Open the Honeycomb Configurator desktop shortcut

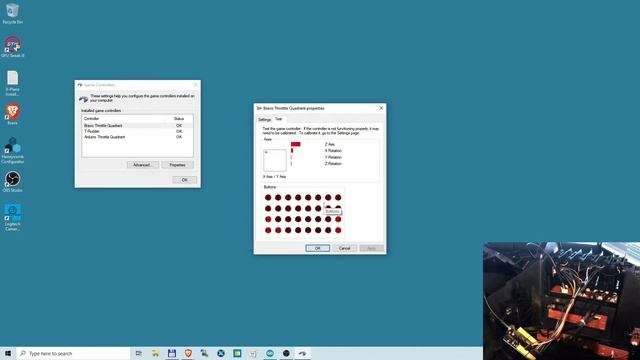[12, 151]
